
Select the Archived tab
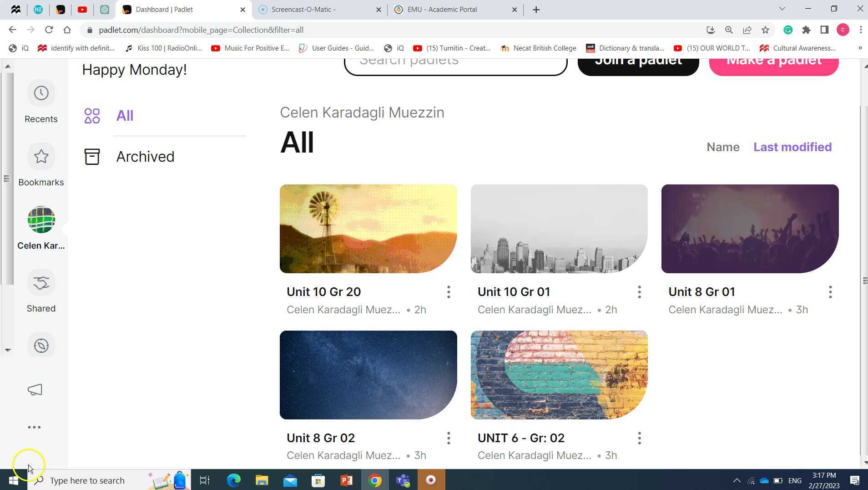145,156
